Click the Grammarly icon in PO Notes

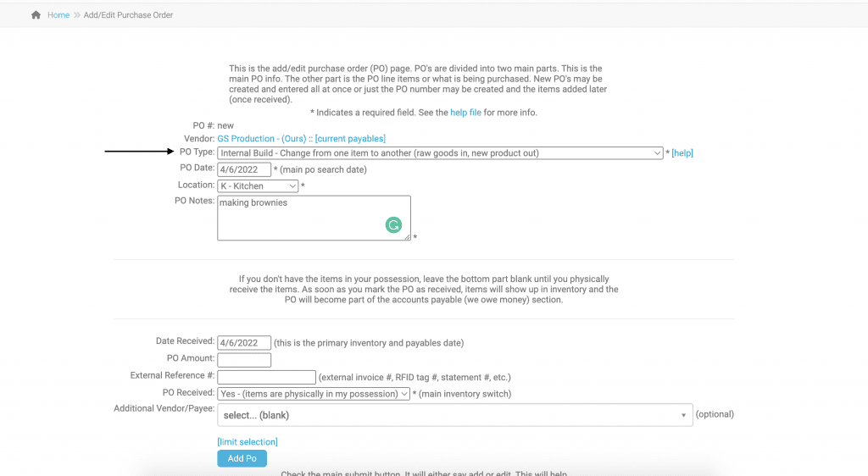[x=393, y=225]
